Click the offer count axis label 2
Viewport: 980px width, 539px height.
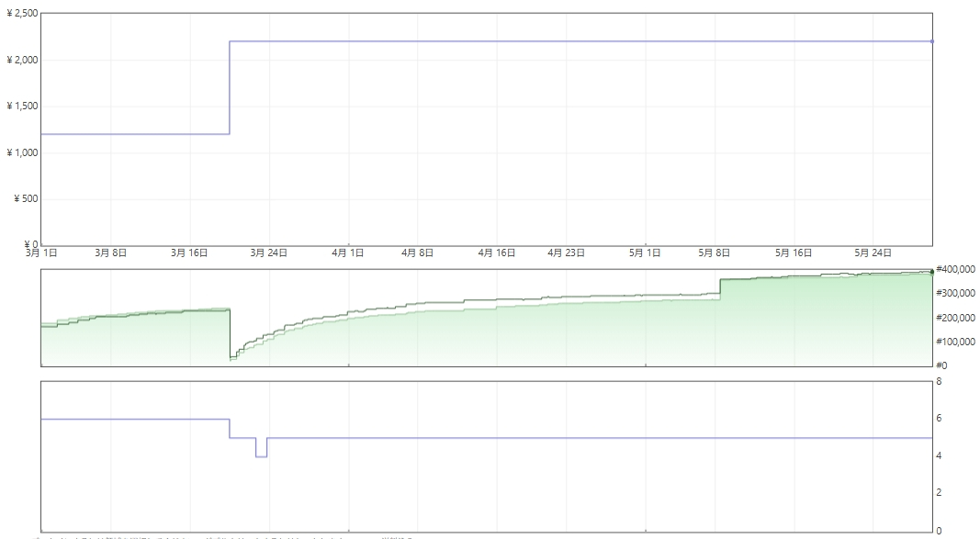tap(939, 493)
